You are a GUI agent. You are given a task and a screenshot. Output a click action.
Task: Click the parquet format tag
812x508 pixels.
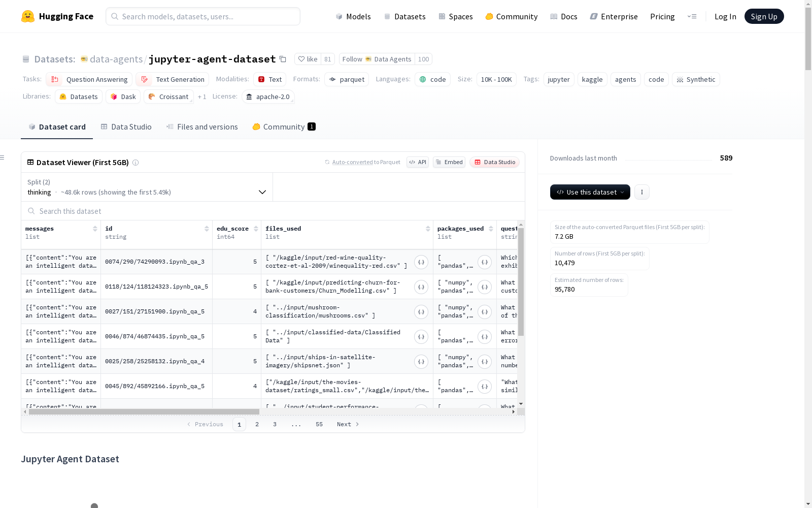347,80
